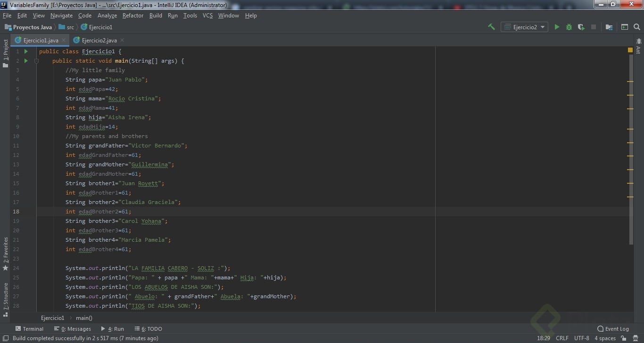Toggle the read-only lock icon in status bar
644x343 pixels.
click(x=624, y=338)
